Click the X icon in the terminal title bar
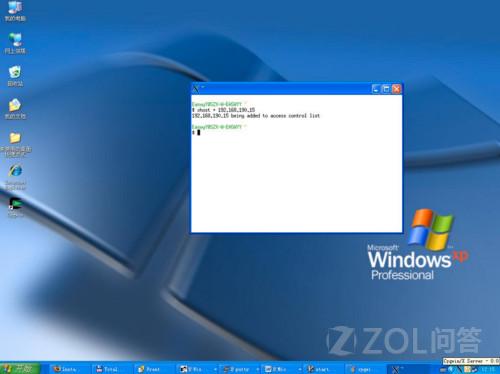 (196, 89)
